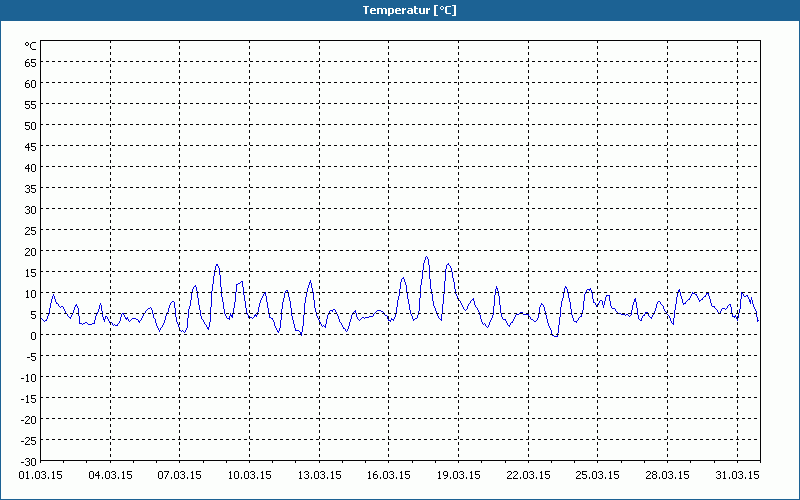Click the 28.03.15 date label

(667, 475)
